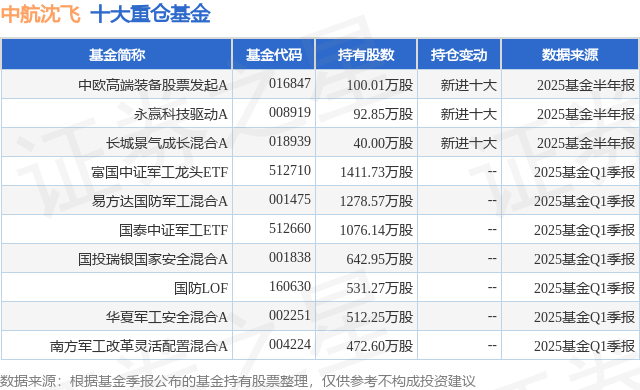Click 2025基金半年报 in 中欧高端装备 row
The height and width of the screenshot is (390, 640).
pos(586,85)
